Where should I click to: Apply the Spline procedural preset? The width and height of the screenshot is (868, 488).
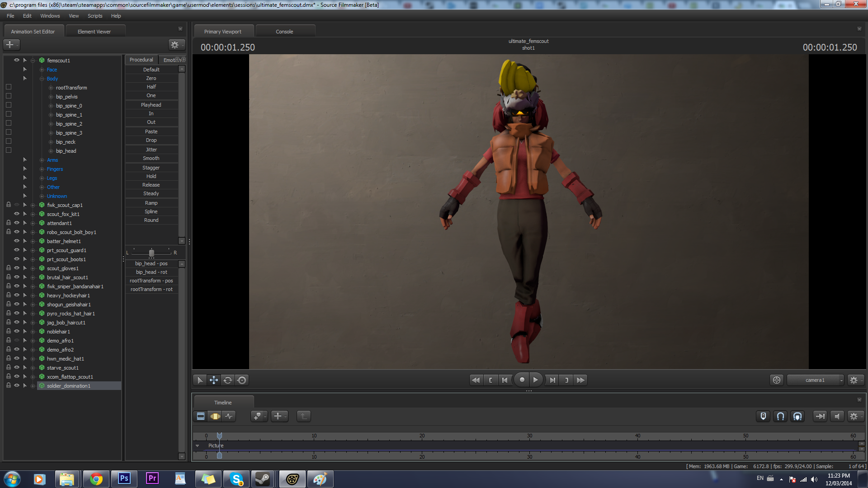[x=151, y=211]
